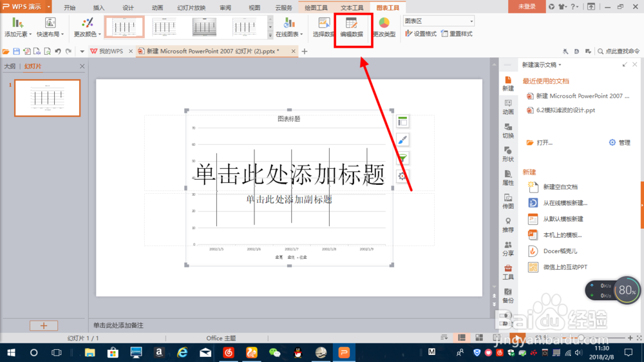The width and height of the screenshot is (644, 362).
Task: Open WPS 演示 application menu arrow
Action: click(x=49, y=6)
